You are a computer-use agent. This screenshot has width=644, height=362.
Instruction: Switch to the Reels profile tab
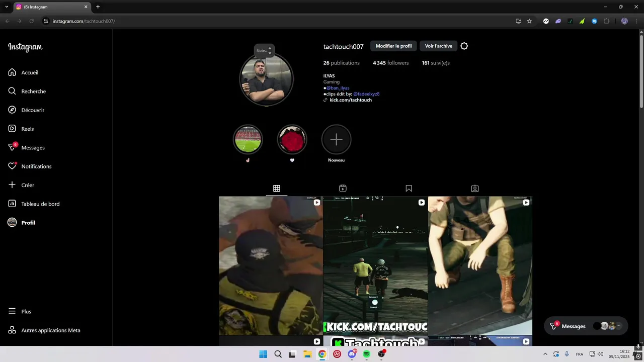(x=343, y=188)
